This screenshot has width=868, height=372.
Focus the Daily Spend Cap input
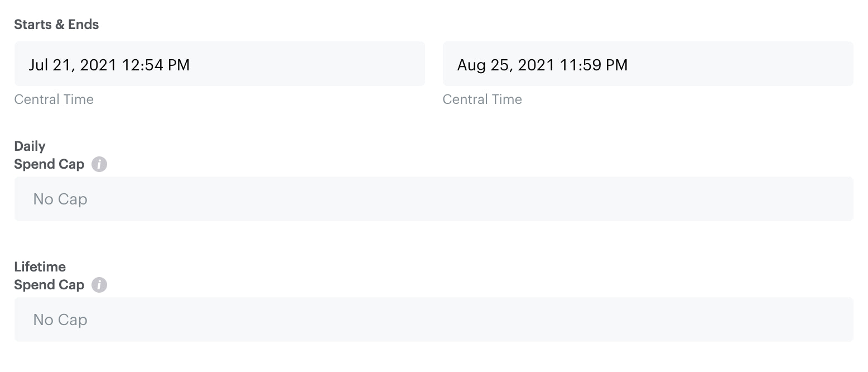pos(433,199)
